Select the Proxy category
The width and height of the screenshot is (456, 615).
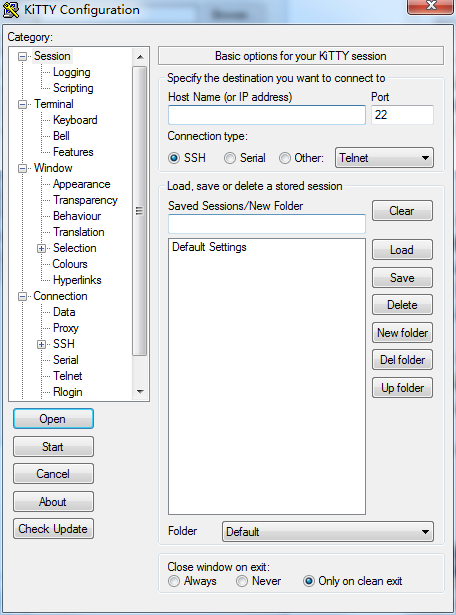click(66, 328)
